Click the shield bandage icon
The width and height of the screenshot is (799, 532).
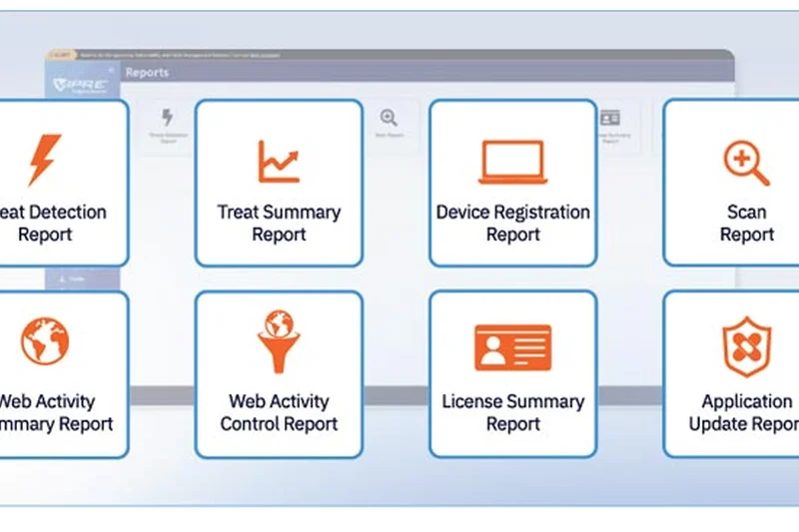point(746,346)
